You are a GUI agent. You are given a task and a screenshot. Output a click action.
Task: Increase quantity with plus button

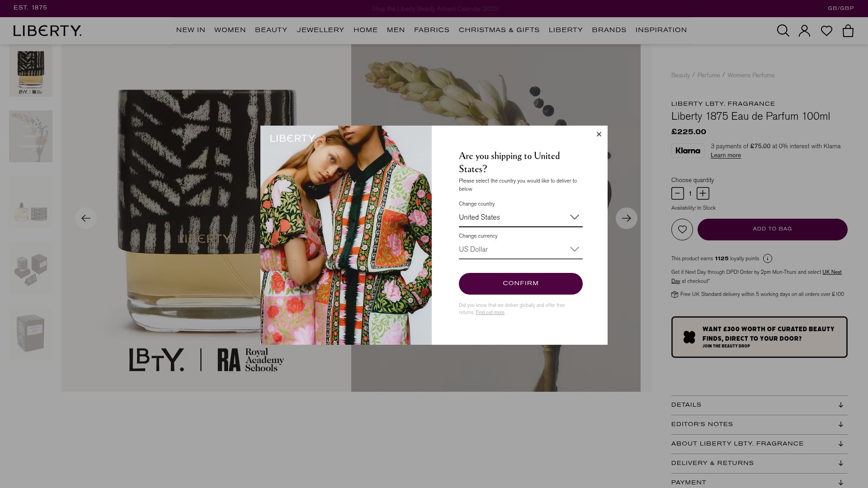point(703,193)
